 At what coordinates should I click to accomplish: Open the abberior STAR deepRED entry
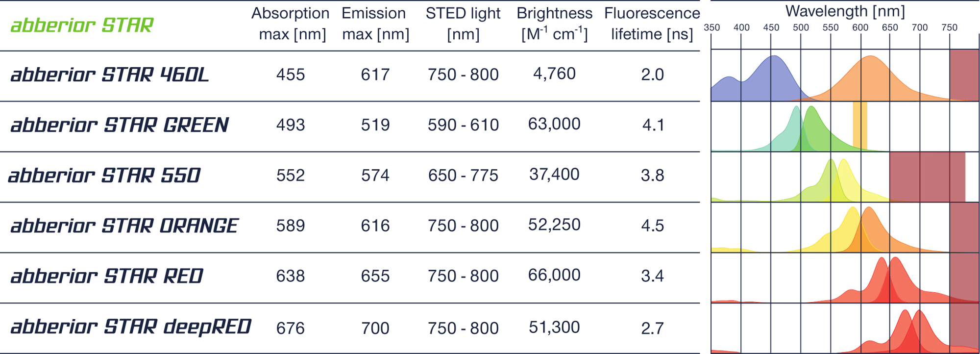pyautogui.click(x=131, y=327)
